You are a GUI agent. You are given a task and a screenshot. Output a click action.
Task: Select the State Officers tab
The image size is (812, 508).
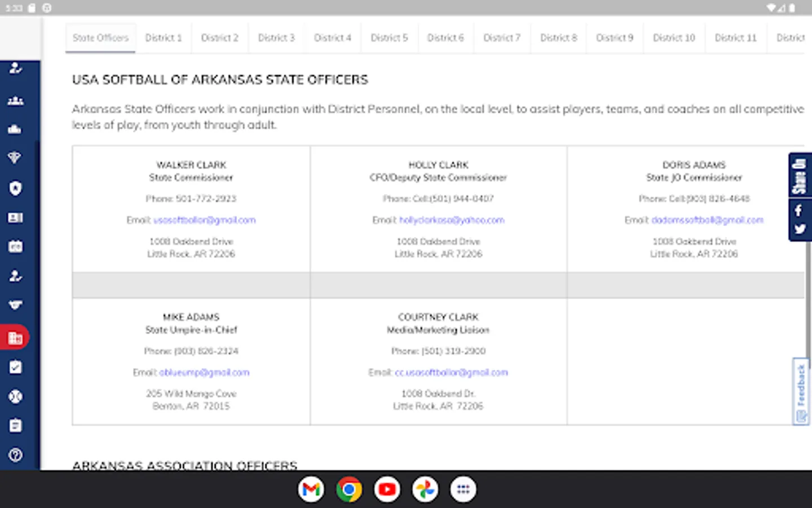100,38
